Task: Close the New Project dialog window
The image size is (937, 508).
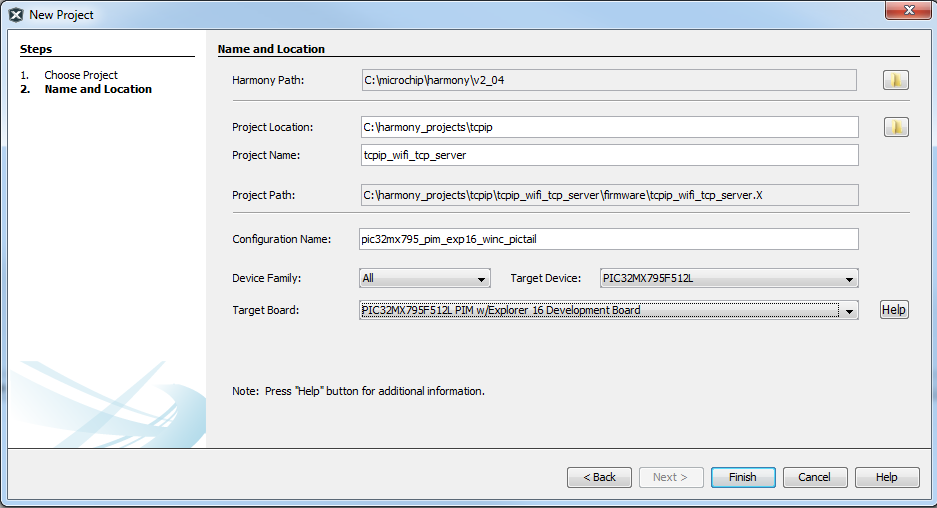Action: (x=908, y=10)
